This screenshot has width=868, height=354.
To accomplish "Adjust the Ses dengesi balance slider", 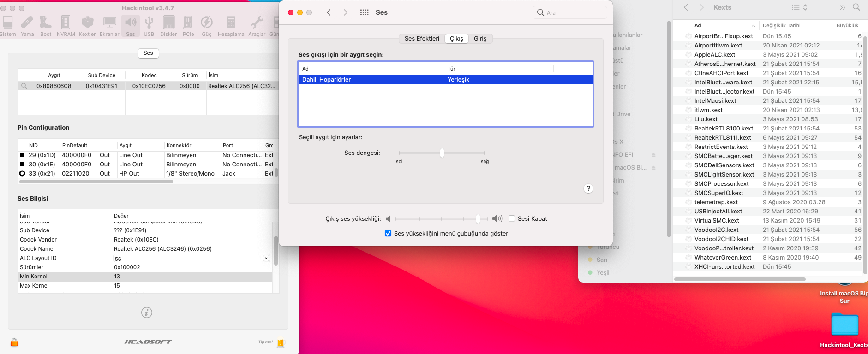I will coord(442,153).
